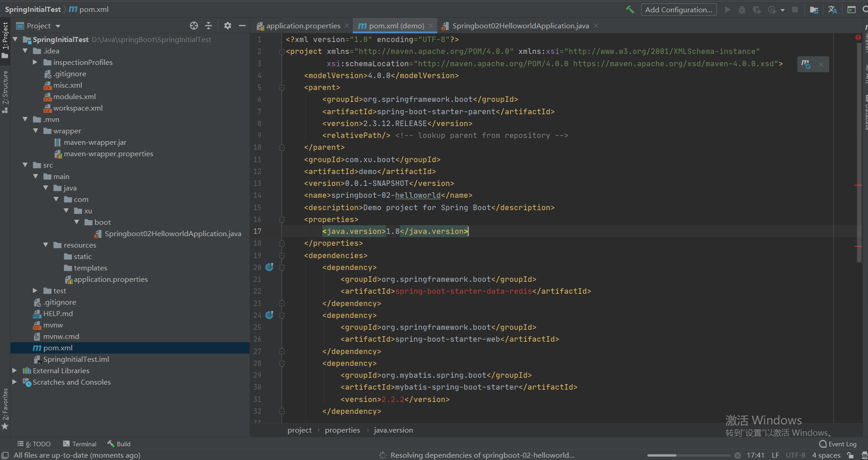
Task: Click the Collapse All icon in Project panel
Action: 209,26
